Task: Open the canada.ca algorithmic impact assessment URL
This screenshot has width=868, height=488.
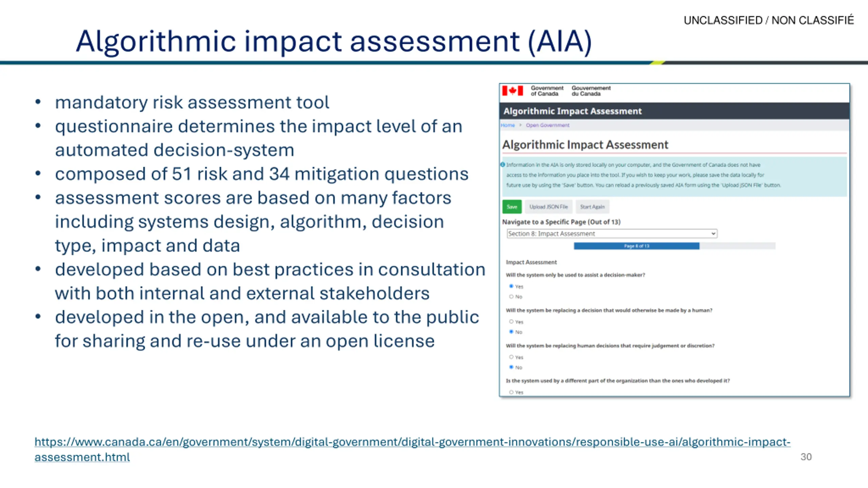Action: 412,449
